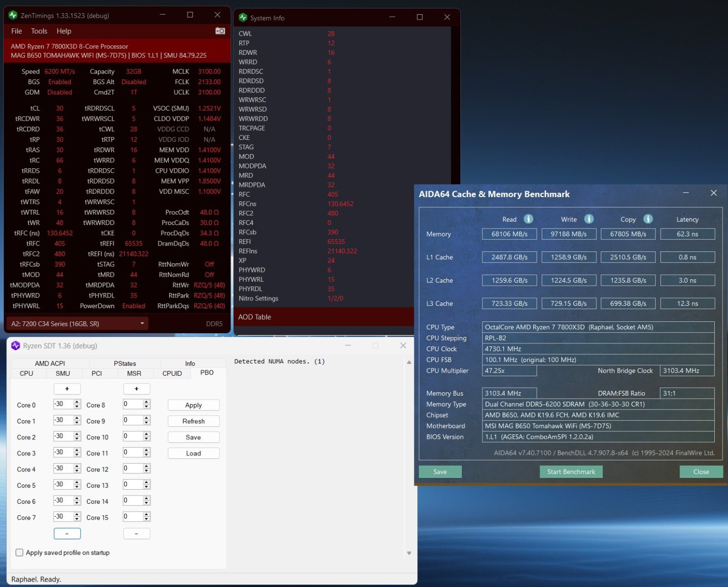This screenshot has height=587, width=728.
Task: Close the AIDA64 benchmark window
Action: click(714, 193)
